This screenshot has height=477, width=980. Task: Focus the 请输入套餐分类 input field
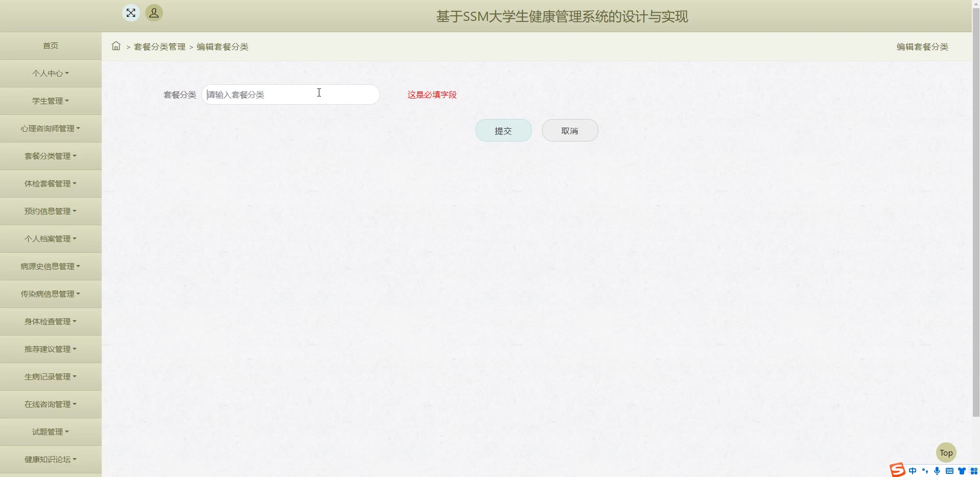point(291,94)
